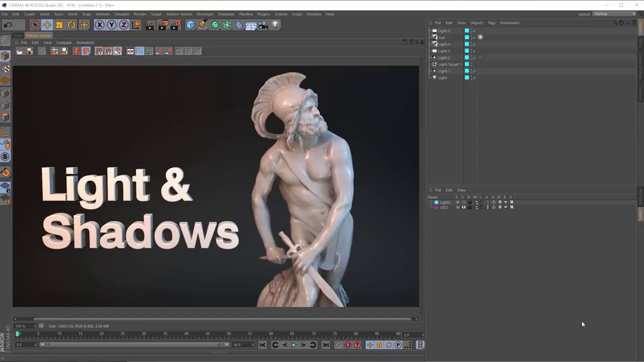Open Object Manager Tags menu
The width and height of the screenshot is (644, 362).
click(x=492, y=23)
